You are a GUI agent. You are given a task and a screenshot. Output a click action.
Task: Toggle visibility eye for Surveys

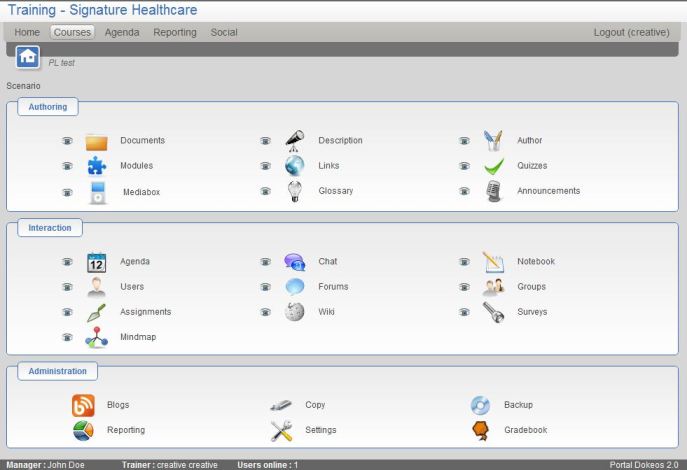point(464,312)
